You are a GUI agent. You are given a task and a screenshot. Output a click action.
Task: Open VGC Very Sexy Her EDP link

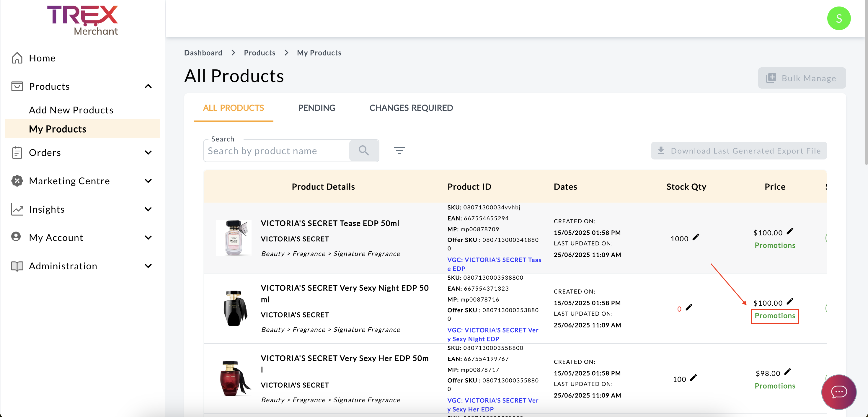pyautogui.click(x=493, y=405)
